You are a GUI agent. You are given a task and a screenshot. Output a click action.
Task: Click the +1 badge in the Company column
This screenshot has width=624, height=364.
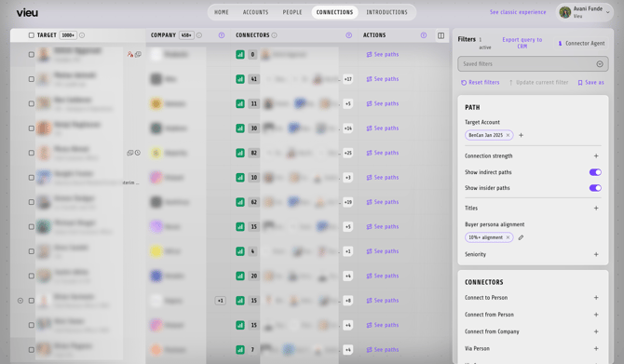tap(220, 301)
